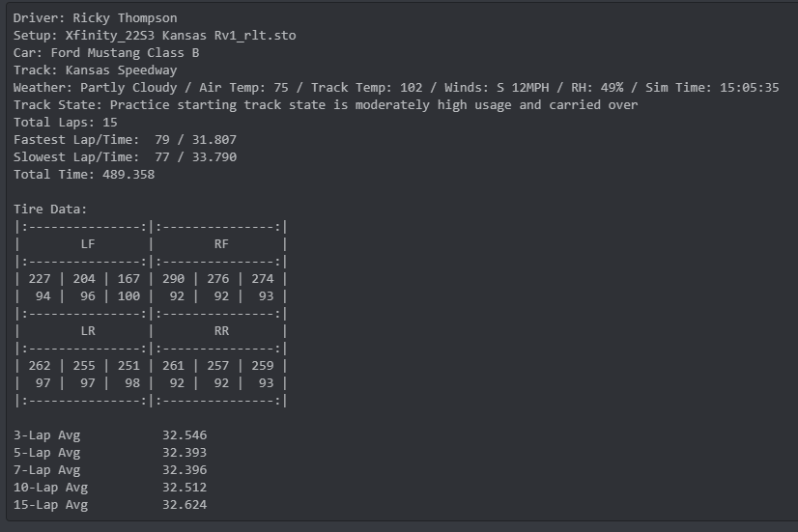Click the LF wear value '100'
Screen dimensions: 798x532
click(x=128, y=296)
